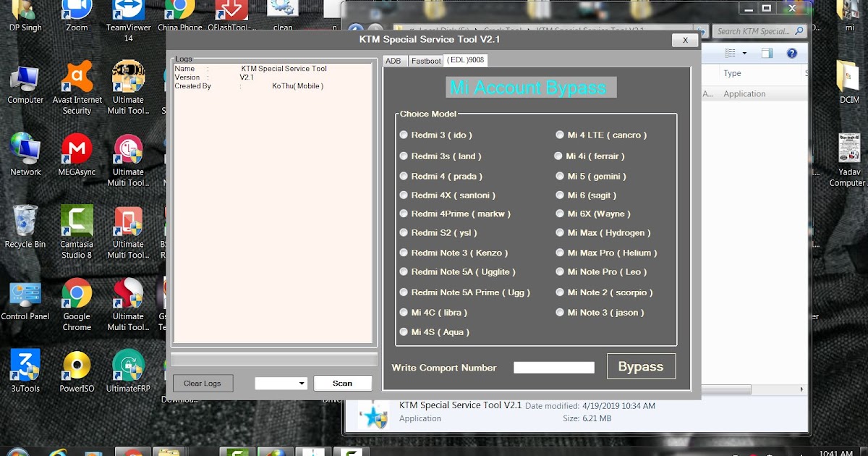This screenshot has width=868, height=456.
Task: Launch the PowerISO desktop shortcut
Action: point(77,371)
